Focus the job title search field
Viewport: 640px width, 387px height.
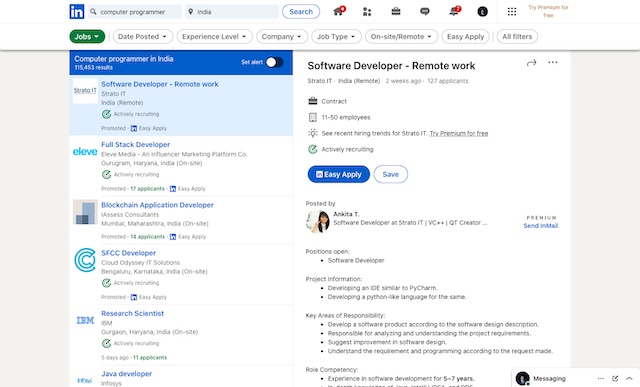[135, 12]
